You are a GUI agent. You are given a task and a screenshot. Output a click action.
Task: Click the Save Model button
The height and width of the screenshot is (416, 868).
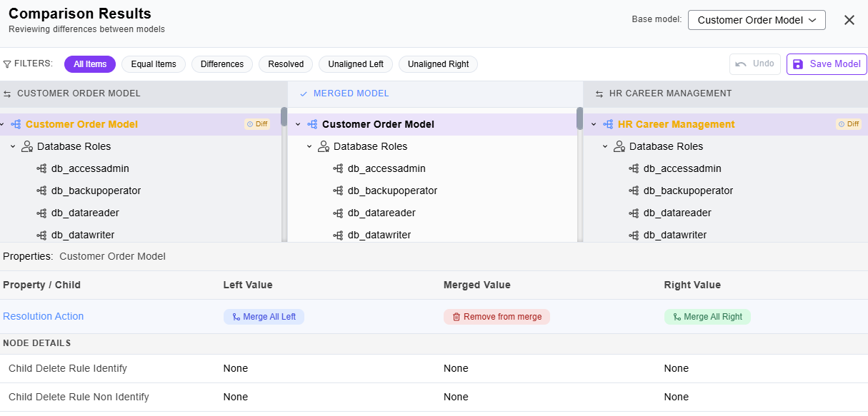point(827,64)
